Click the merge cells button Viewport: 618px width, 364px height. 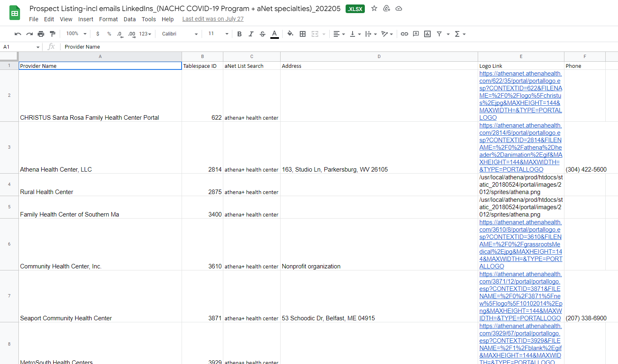[x=315, y=34]
